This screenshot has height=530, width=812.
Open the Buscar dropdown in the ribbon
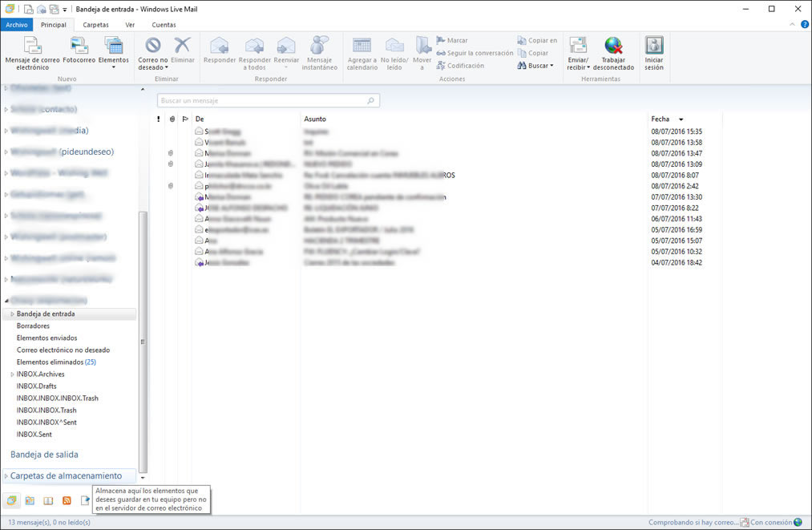pyautogui.click(x=535, y=66)
